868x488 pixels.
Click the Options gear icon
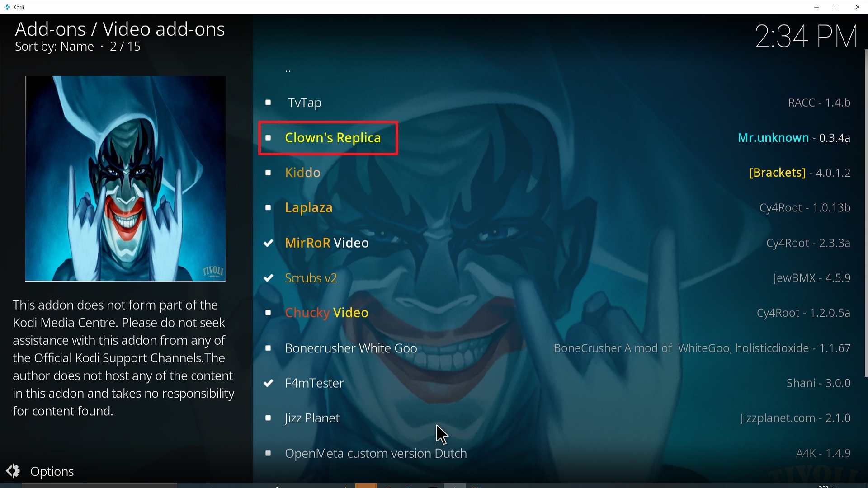click(13, 471)
